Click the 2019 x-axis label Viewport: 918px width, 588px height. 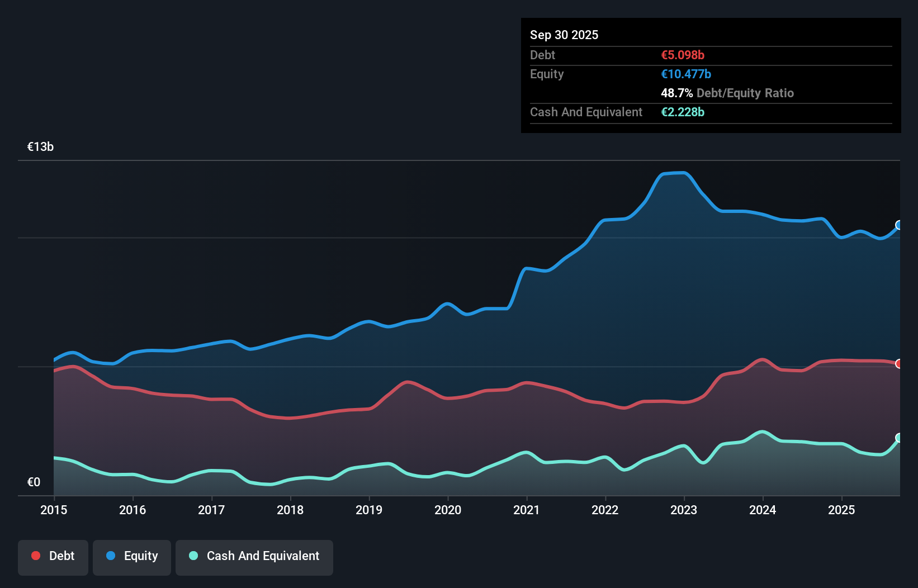tap(369, 510)
